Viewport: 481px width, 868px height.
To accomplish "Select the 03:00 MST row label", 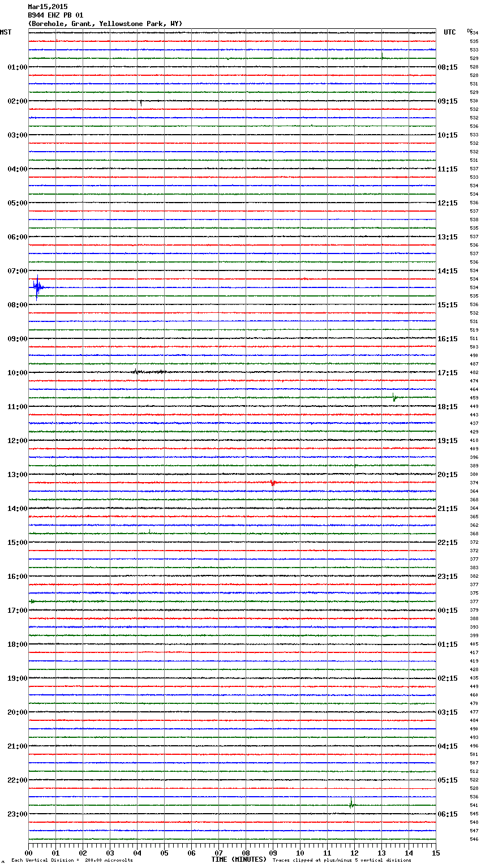I will (x=18, y=135).
